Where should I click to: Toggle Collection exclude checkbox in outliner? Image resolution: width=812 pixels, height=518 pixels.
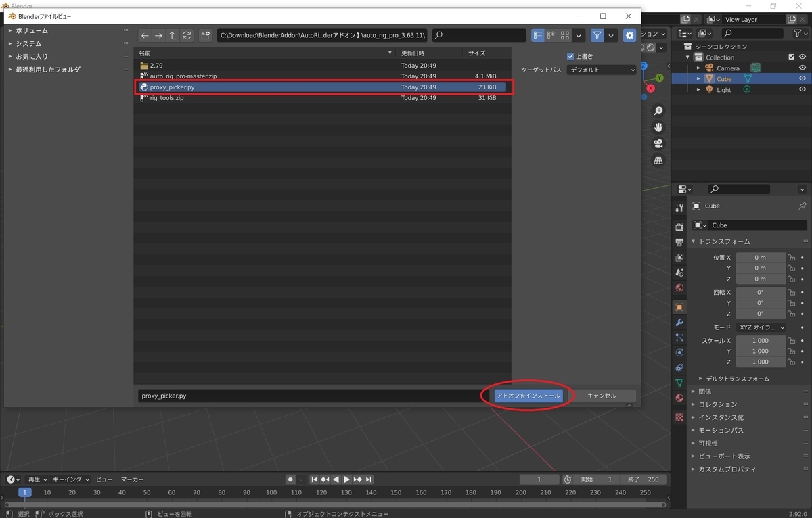792,57
